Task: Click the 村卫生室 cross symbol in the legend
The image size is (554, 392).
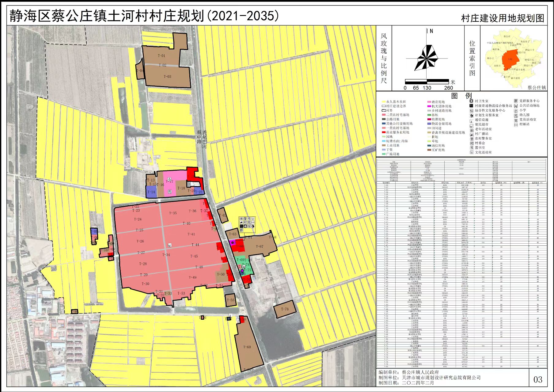Action: 472,101
